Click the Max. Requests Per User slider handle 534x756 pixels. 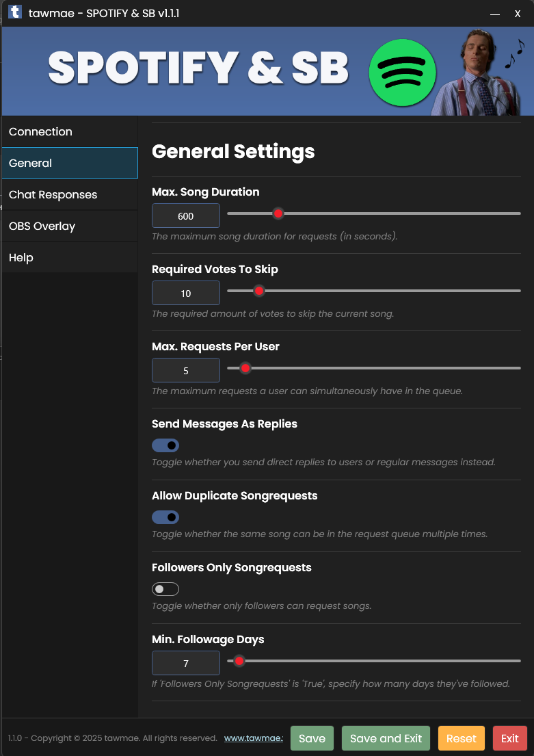(x=245, y=368)
